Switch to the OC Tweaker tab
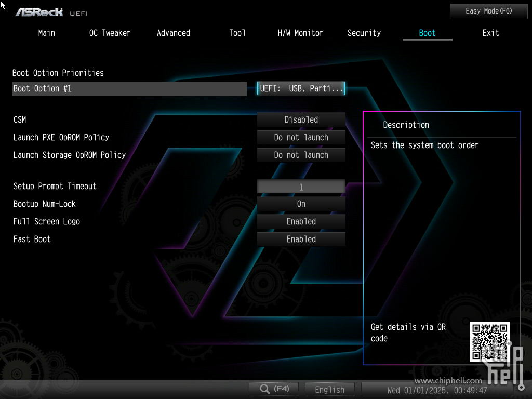 tap(110, 33)
